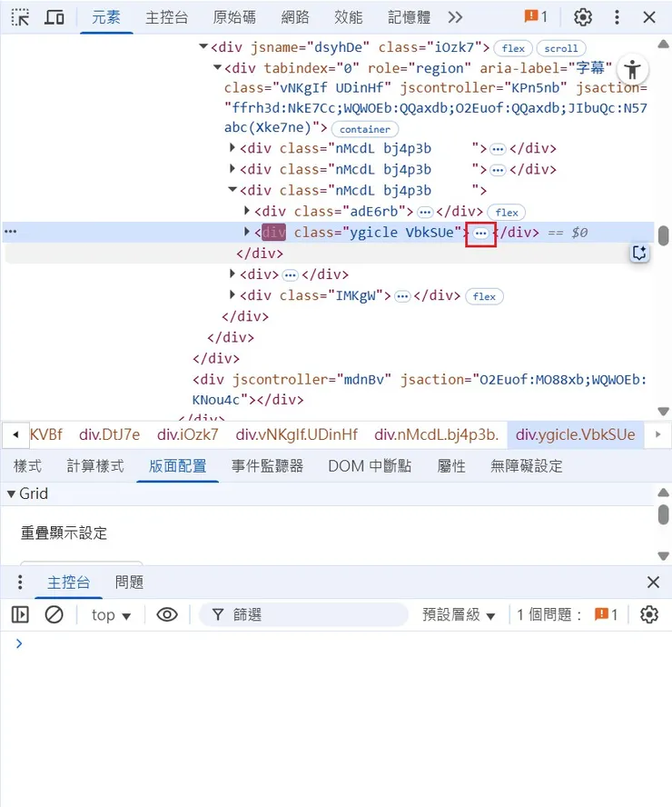This screenshot has width=672, height=807.
Task: Click the accessibility icon near the DOM tree
Action: [633, 69]
